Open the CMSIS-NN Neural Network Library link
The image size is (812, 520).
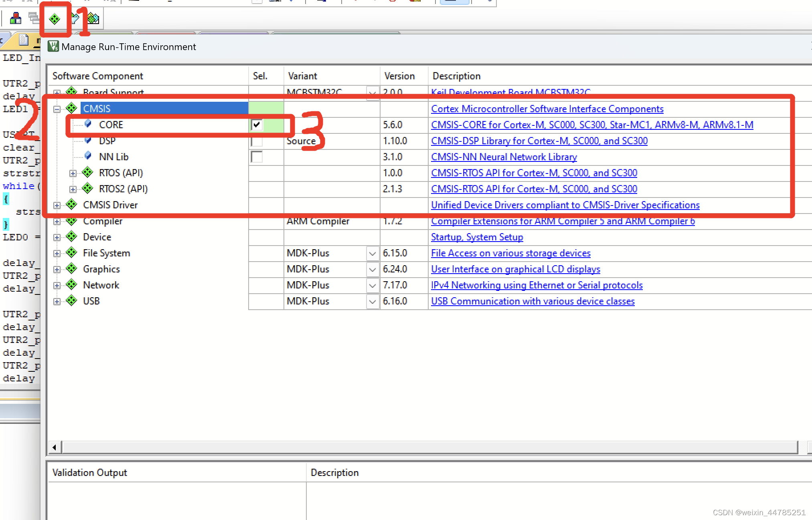(504, 157)
